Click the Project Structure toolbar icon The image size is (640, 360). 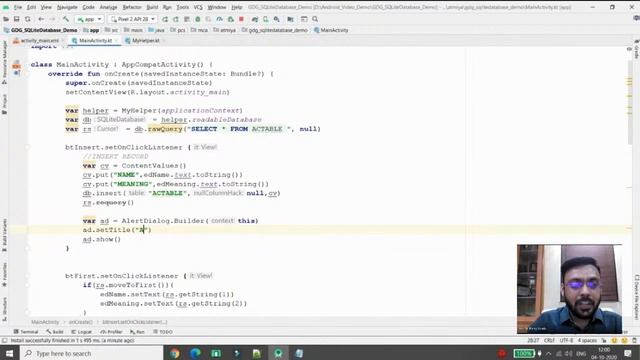[291, 19]
